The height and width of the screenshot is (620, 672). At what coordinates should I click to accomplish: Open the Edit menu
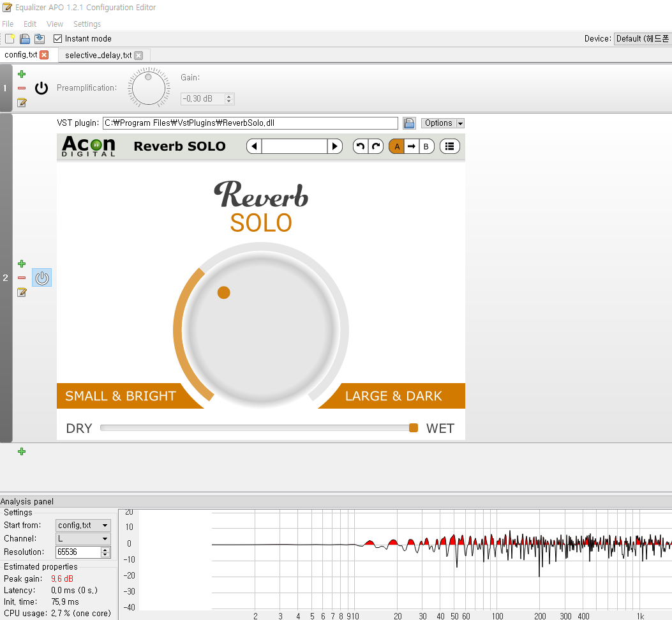coord(30,24)
